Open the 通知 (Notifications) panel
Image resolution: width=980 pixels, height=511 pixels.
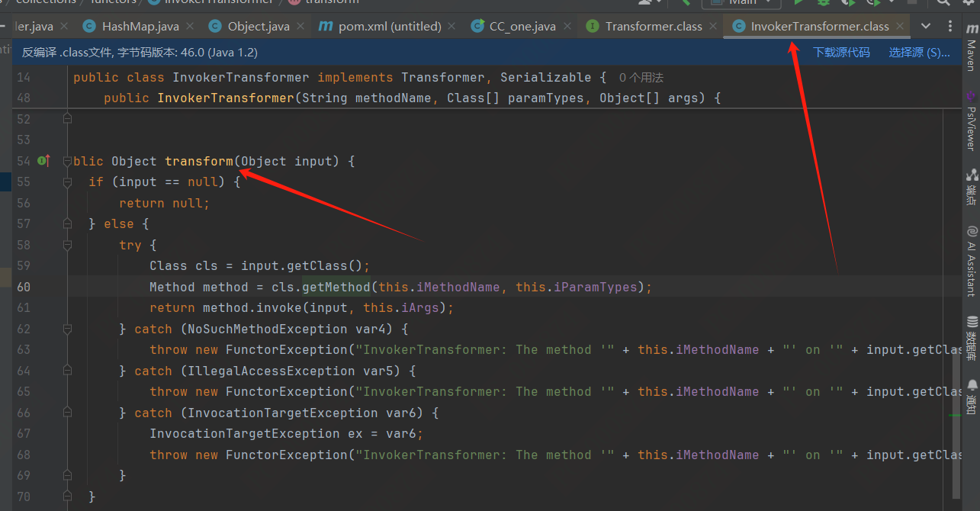[x=971, y=397]
